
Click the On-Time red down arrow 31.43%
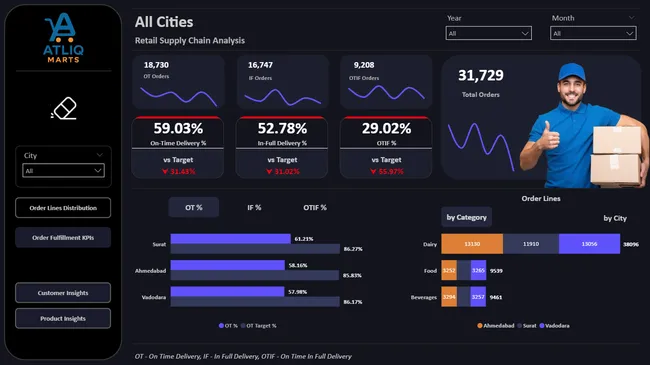(165, 171)
